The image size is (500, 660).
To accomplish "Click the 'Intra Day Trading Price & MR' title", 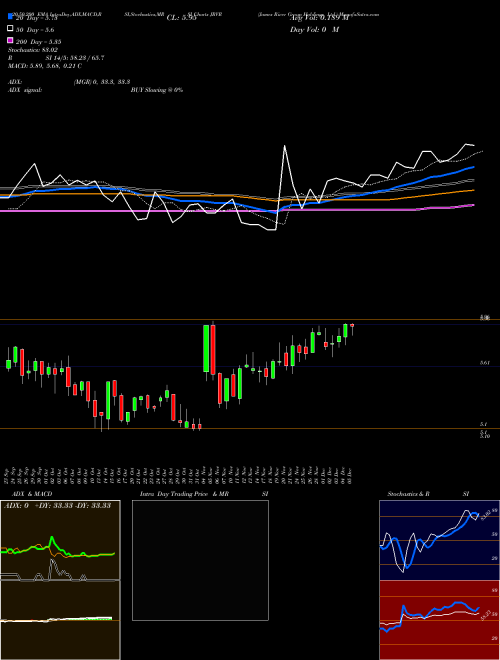I will tap(184, 494).
